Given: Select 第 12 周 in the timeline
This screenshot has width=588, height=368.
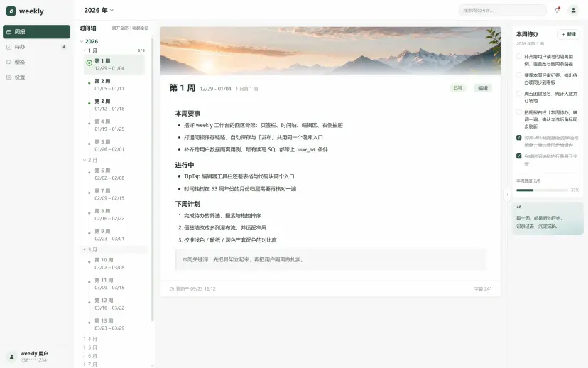Looking at the screenshot, I should click(x=114, y=304).
